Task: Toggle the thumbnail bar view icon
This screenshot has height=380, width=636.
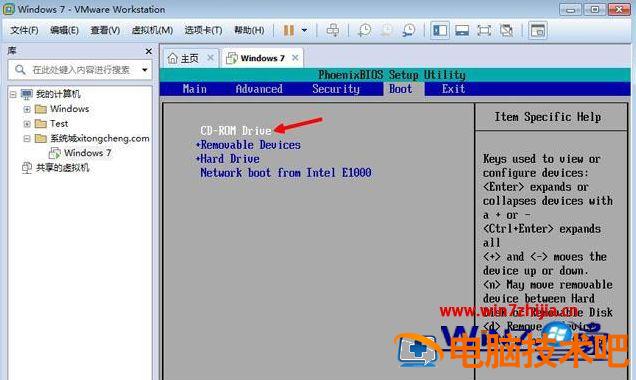Action: 462,30
